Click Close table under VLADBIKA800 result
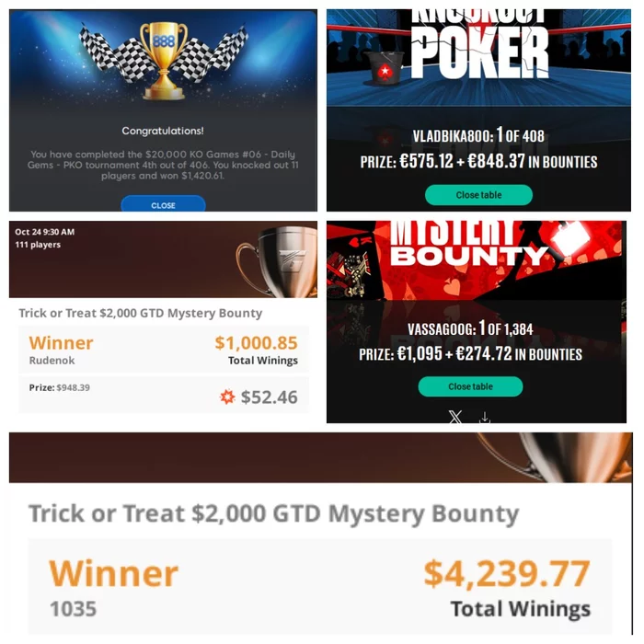The image size is (644, 644). (478, 195)
